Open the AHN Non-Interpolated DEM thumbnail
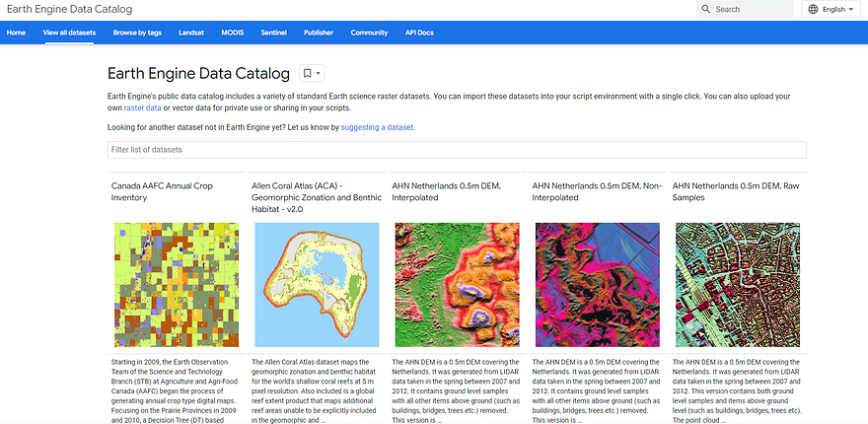 (598, 285)
